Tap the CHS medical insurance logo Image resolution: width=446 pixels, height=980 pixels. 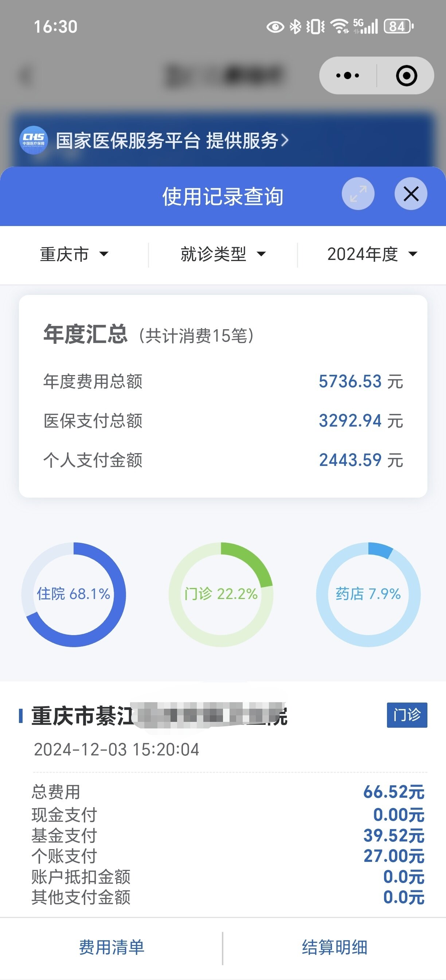pyautogui.click(x=34, y=140)
